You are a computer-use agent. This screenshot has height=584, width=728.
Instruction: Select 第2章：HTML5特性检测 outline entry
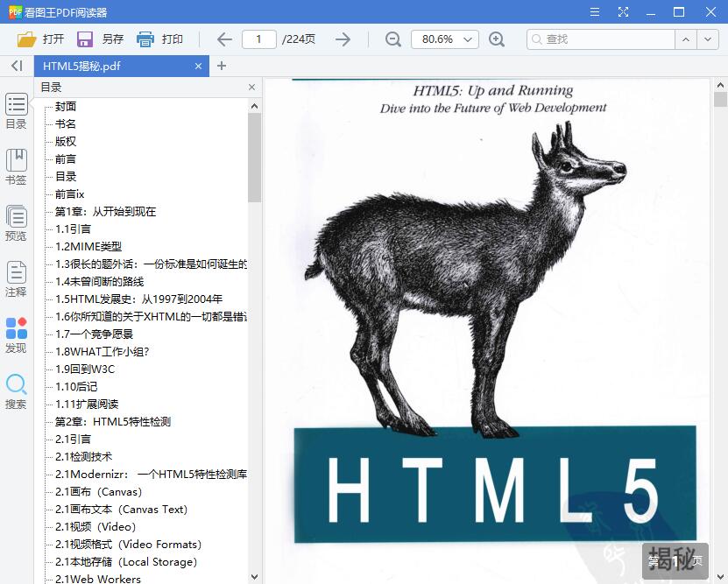click(x=113, y=422)
